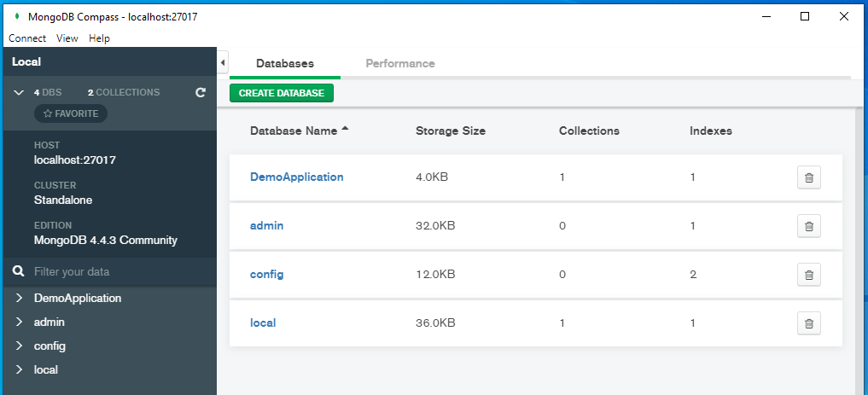The height and width of the screenshot is (395, 868).
Task: Expand the local database tree node
Action: [x=20, y=369]
